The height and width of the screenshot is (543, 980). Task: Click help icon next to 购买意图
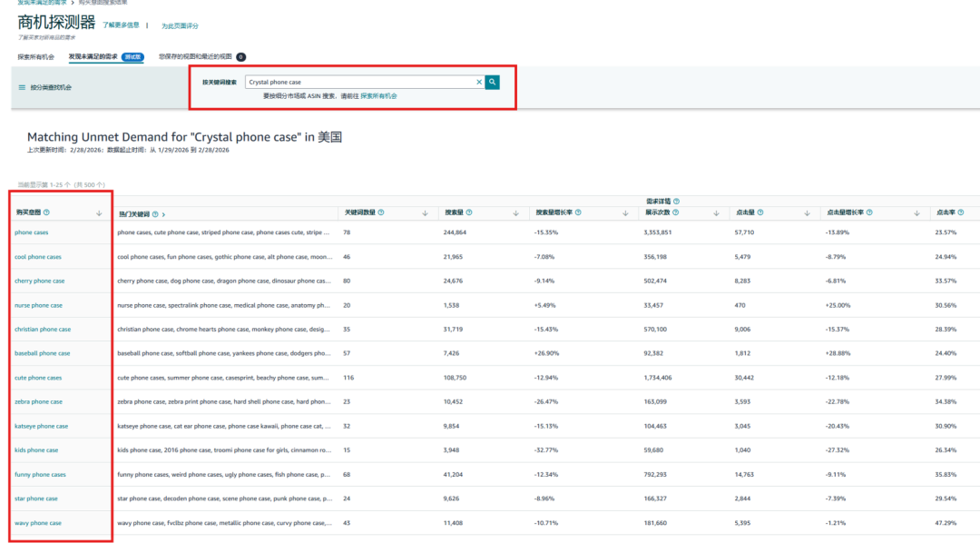point(46,212)
